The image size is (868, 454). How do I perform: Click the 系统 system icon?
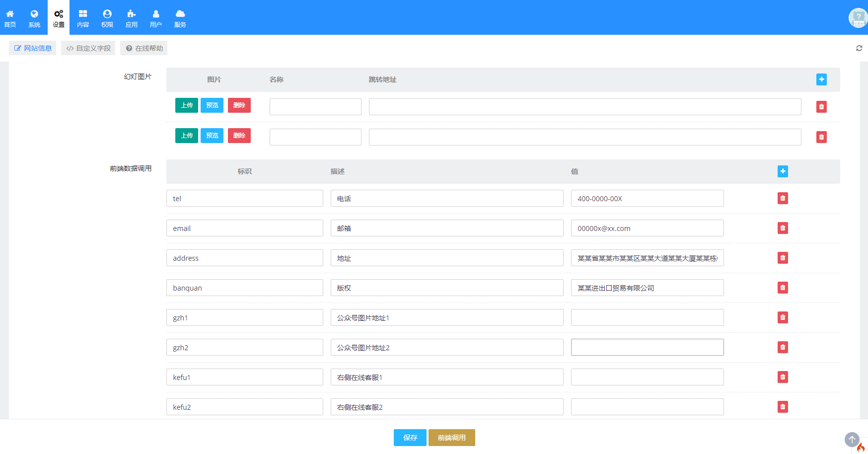34,17
